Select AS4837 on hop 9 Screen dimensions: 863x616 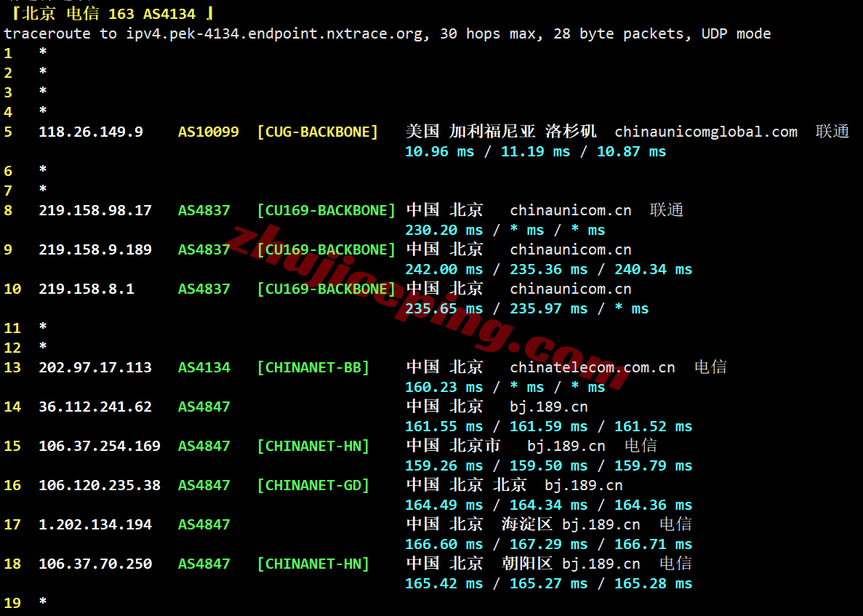(x=204, y=250)
